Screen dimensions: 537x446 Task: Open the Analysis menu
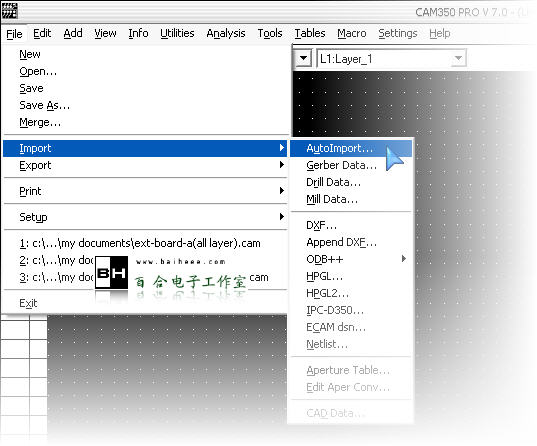click(226, 33)
